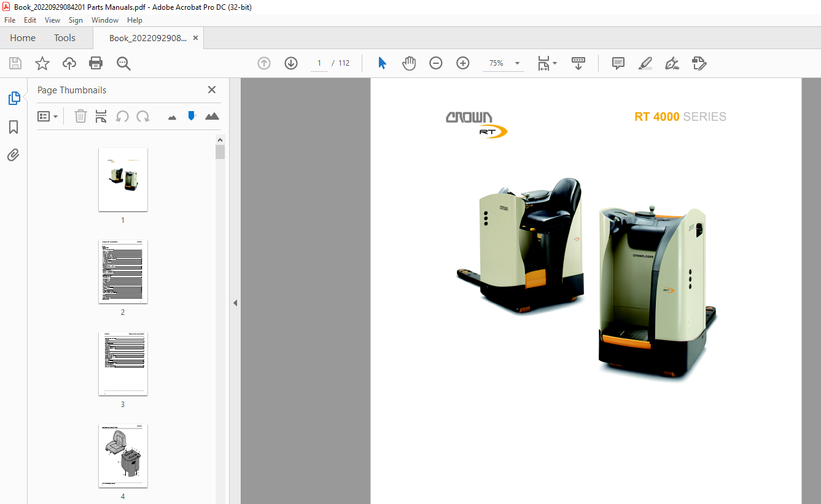This screenshot has width=821, height=504.
Task: Switch to the Home tab
Action: pos(23,38)
